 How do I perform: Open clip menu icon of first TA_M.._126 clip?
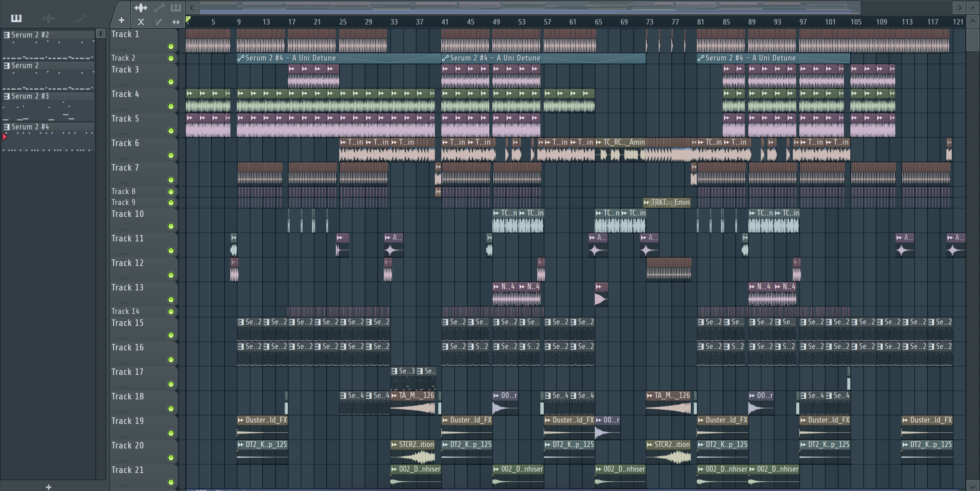click(394, 395)
